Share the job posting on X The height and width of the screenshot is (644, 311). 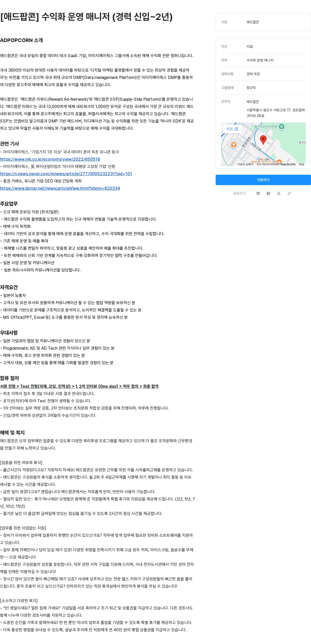(x=279, y=193)
